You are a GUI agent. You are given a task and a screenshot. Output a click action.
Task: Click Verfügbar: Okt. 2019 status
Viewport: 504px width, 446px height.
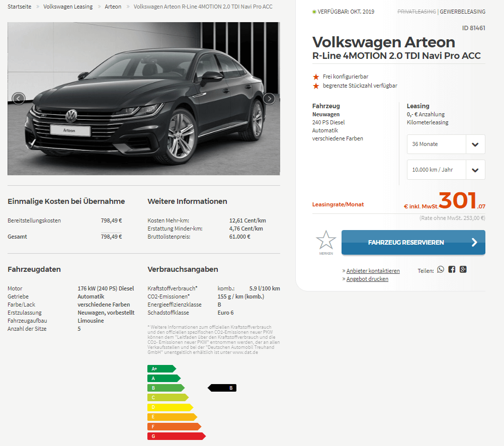click(343, 12)
